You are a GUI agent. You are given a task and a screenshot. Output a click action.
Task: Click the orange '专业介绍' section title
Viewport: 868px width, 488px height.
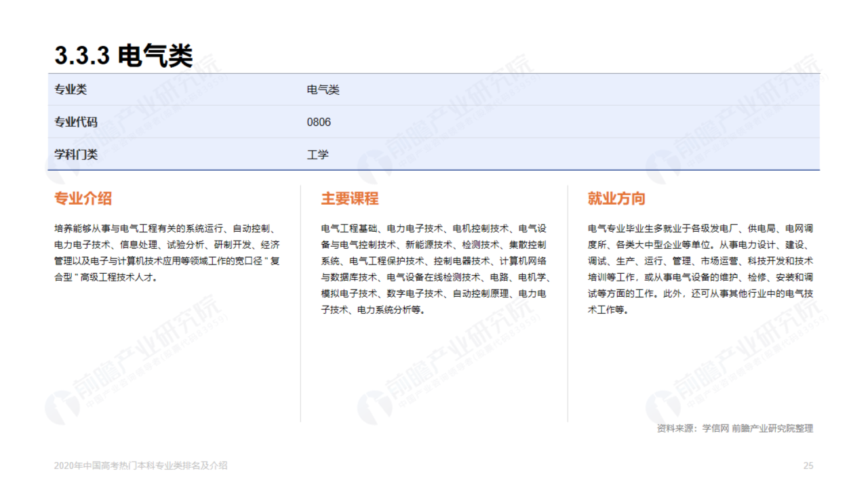click(83, 199)
